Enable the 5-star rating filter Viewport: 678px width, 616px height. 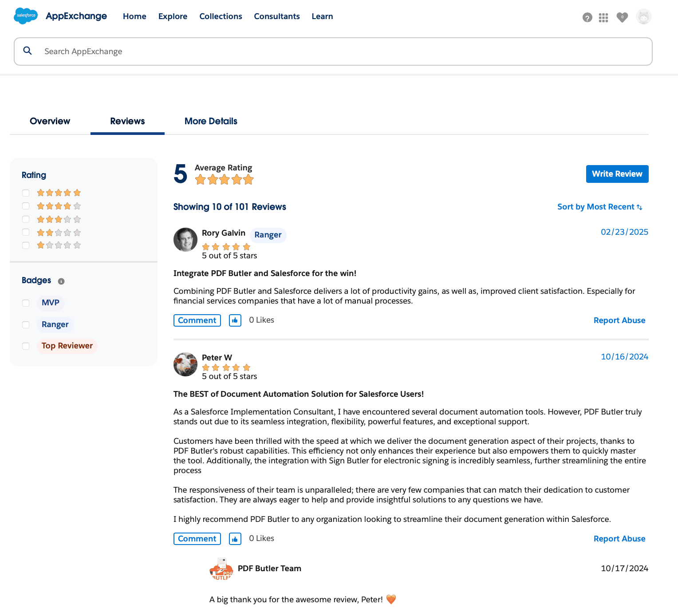pyautogui.click(x=26, y=193)
